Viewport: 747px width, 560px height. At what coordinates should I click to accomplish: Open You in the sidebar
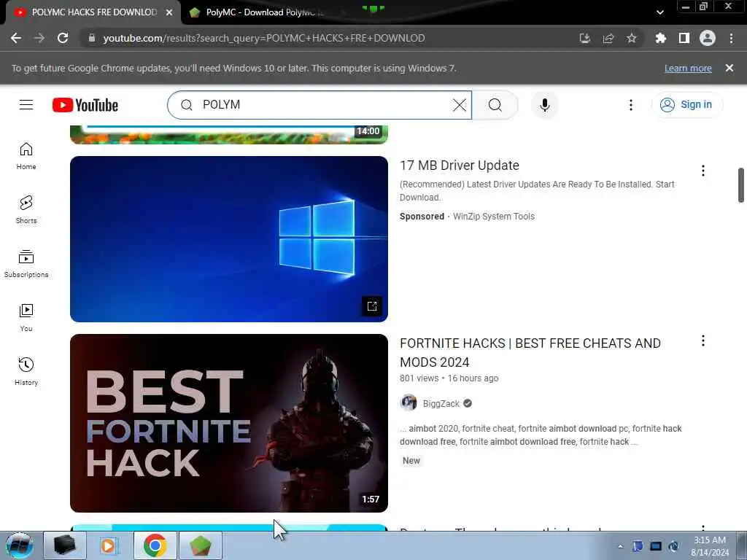tap(26, 318)
